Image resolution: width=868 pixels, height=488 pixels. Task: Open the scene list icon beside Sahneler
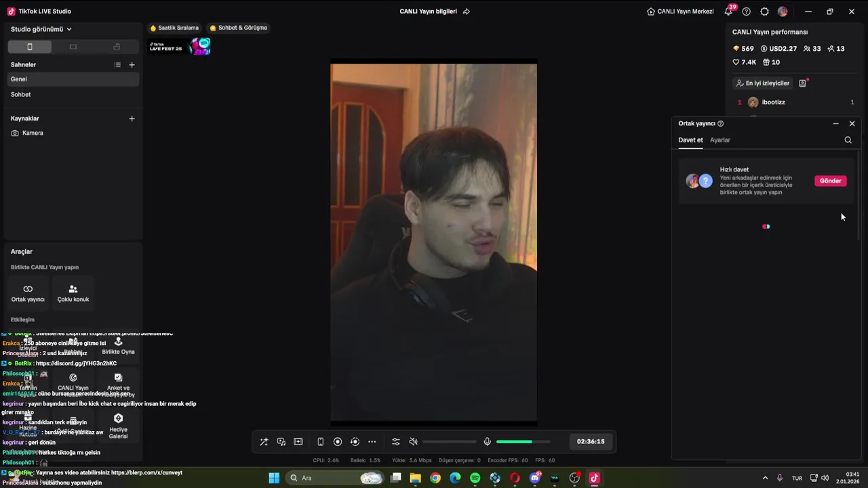117,65
